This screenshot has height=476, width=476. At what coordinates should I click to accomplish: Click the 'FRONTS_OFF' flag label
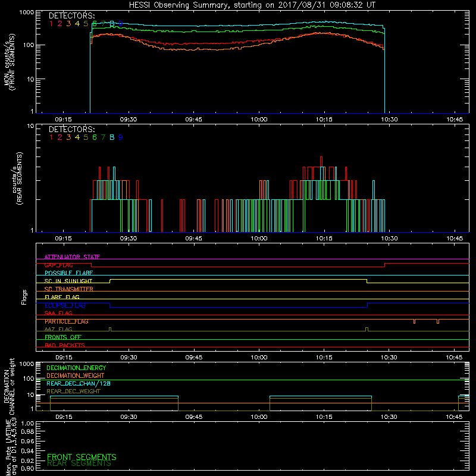pyautogui.click(x=63, y=337)
